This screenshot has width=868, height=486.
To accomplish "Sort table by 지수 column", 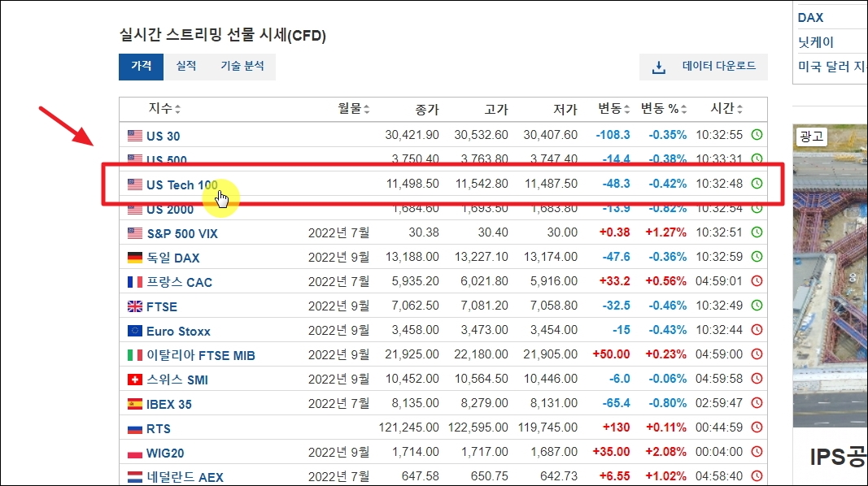I will pos(164,108).
